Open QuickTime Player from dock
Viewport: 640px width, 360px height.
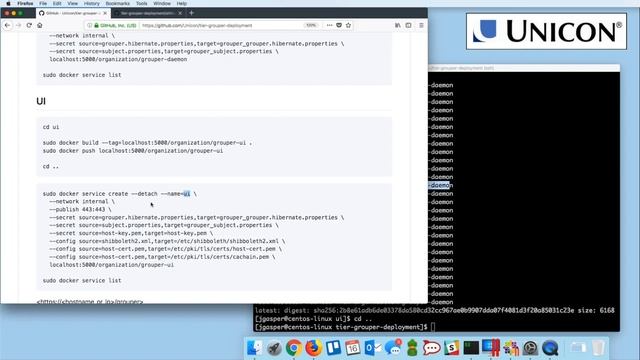pyautogui.click(x=550, y=348)
